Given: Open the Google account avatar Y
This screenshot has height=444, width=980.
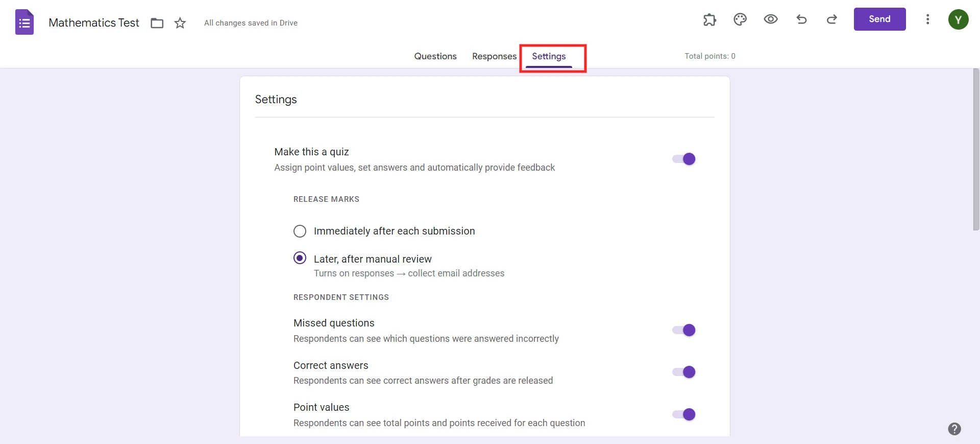Looking at the screenshot, I should coord(959,19).
